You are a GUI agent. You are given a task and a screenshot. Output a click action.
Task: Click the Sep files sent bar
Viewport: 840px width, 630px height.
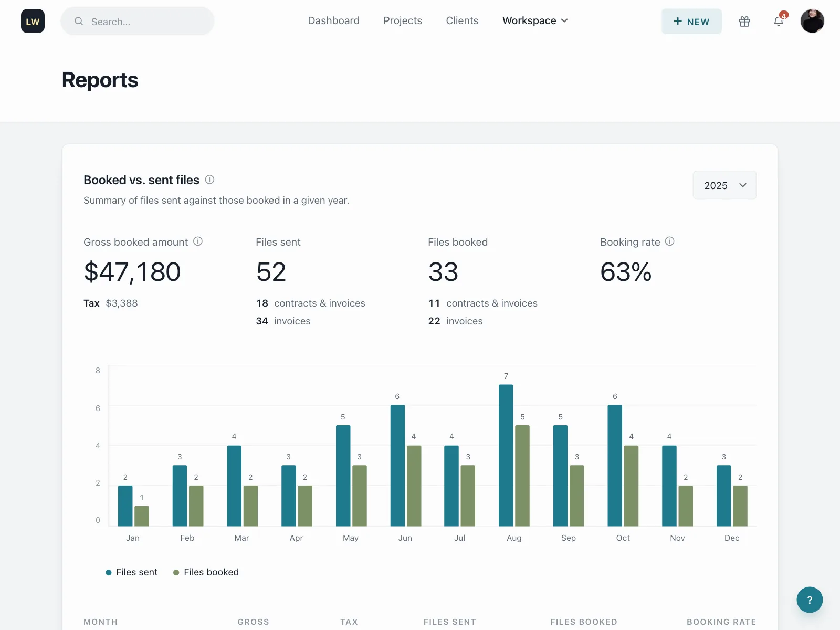coord(560,476)
